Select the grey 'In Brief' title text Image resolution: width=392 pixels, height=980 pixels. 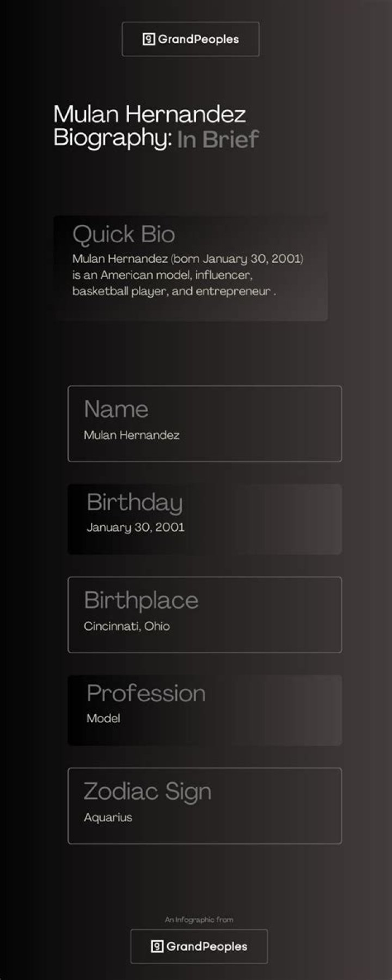pos(217,139)
